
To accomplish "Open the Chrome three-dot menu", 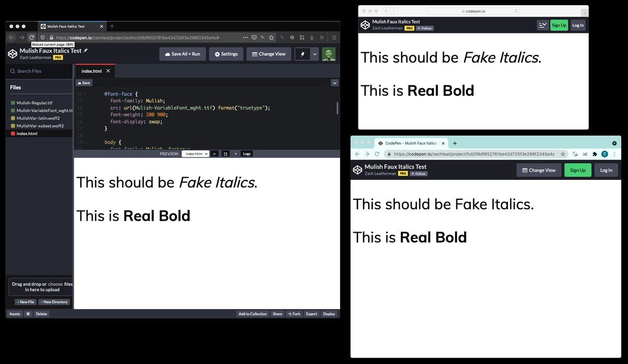I will pos(614,154).
